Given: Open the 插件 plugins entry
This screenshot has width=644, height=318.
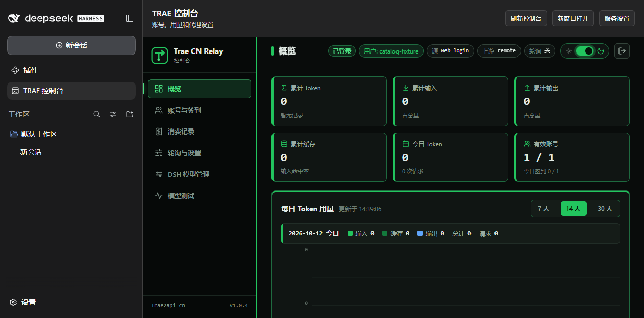Looking at the screenshot, I should pos(71,70).
